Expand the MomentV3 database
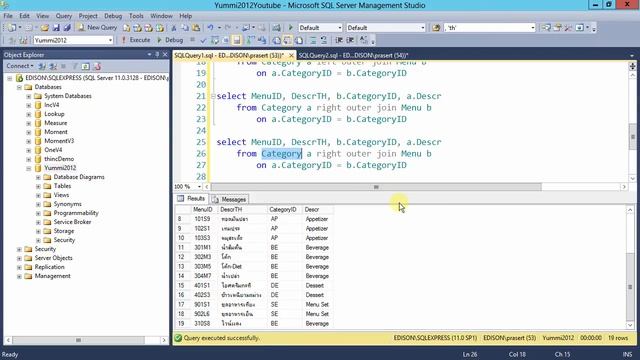640x360 pixels. tap(29, 141)
